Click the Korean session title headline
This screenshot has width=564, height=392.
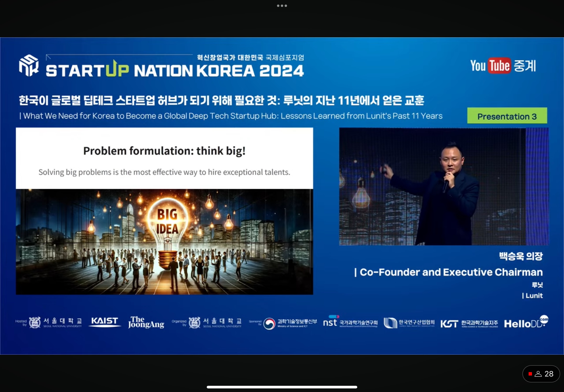(x=222, y=100)
